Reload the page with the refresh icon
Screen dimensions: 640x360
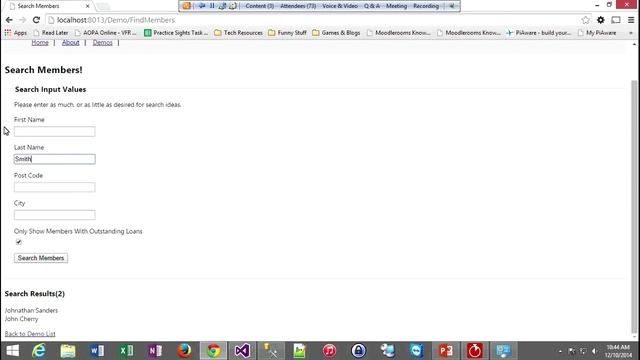click(36, 20)
